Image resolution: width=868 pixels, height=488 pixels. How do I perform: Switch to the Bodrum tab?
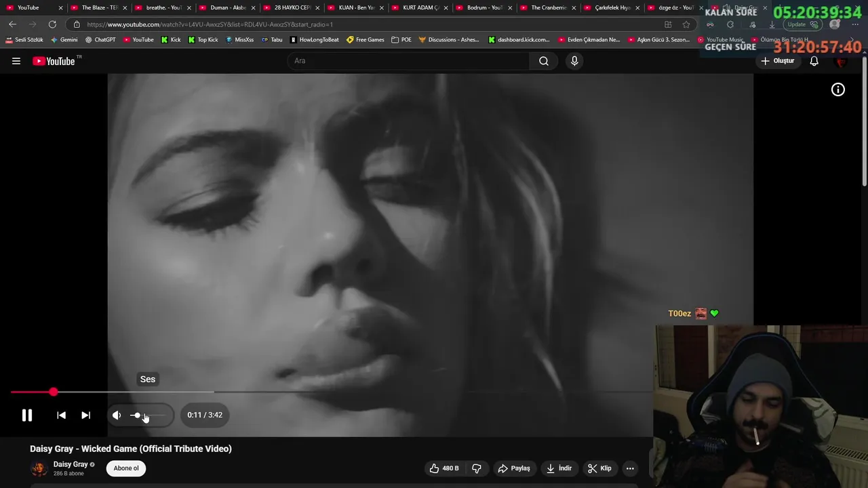(x=484, y=7)
